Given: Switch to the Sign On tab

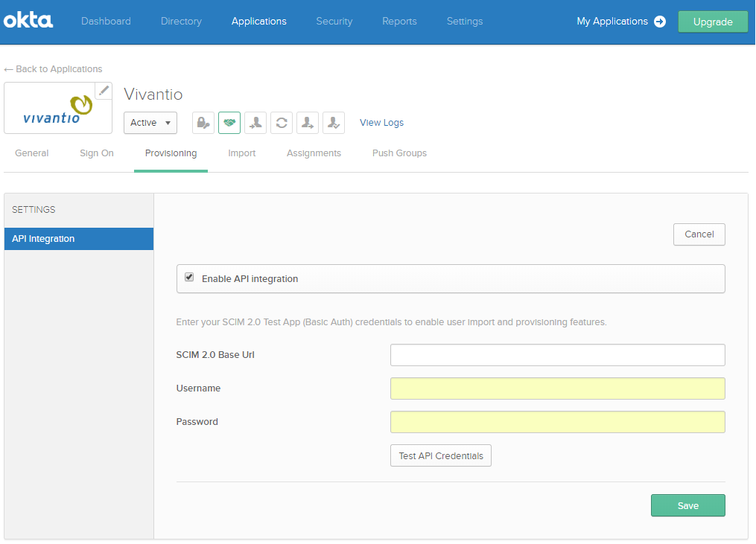Looking at the screenshot, I should [x=97, y=153].
